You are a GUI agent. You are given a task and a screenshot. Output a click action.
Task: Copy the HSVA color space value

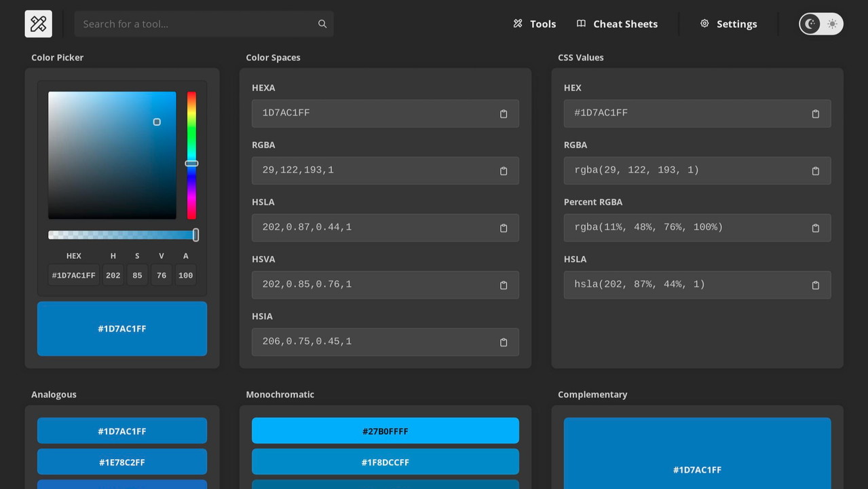[503, 285]
